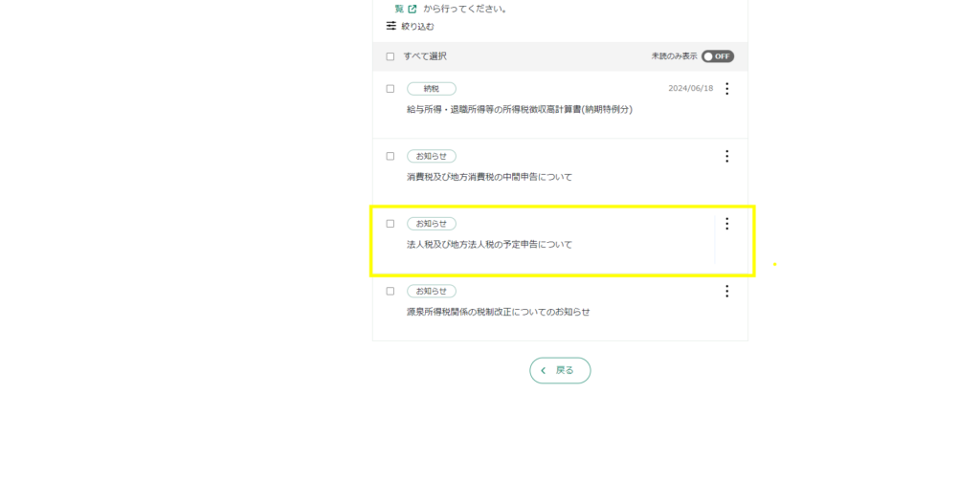Click the 絞り込む filter sliders icon
Image resolution: width=980 pixels, height=481 pixels.
[x=390, y=26]
